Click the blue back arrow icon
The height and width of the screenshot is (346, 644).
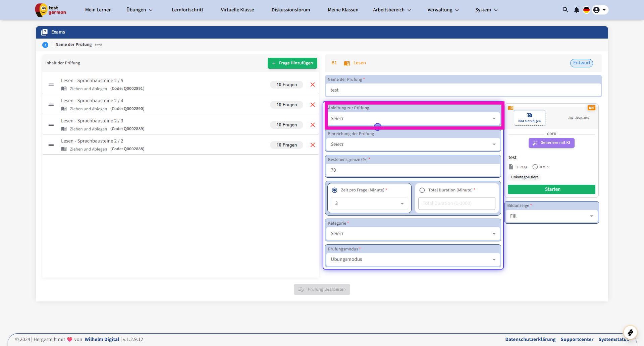[45, 45]
